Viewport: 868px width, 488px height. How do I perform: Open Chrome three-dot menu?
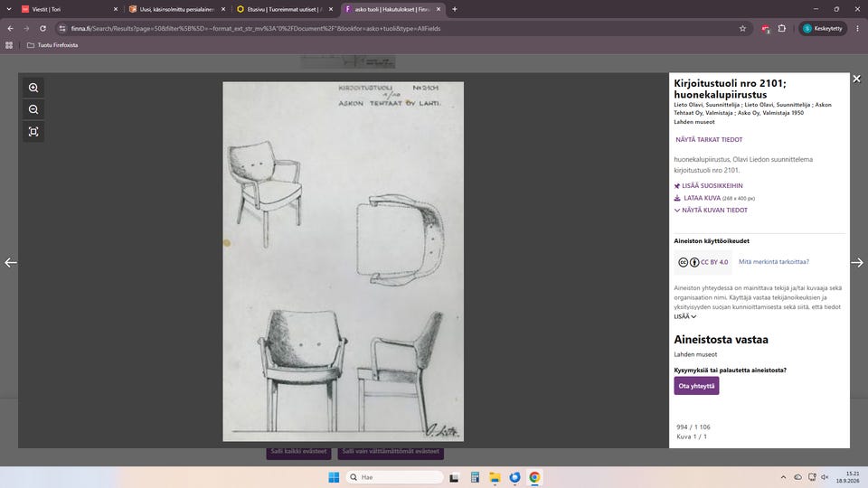[857, 28]
